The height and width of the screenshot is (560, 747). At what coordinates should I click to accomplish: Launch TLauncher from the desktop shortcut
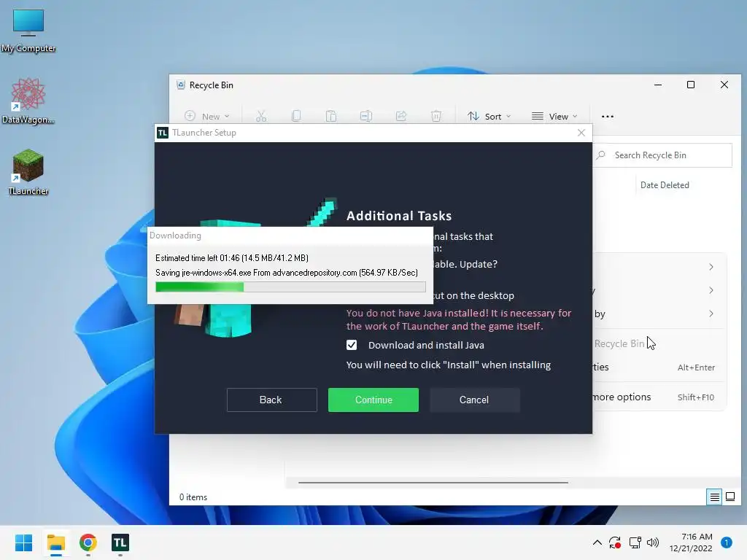tap(28, 172)
